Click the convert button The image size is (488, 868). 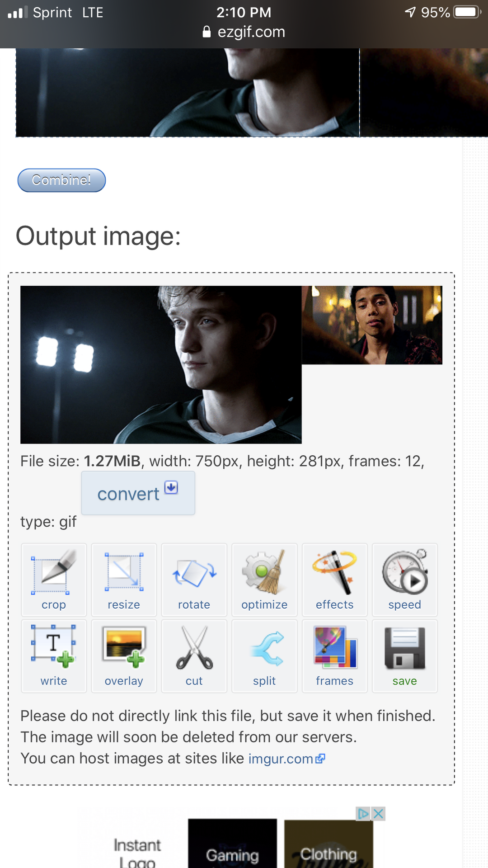138,493
